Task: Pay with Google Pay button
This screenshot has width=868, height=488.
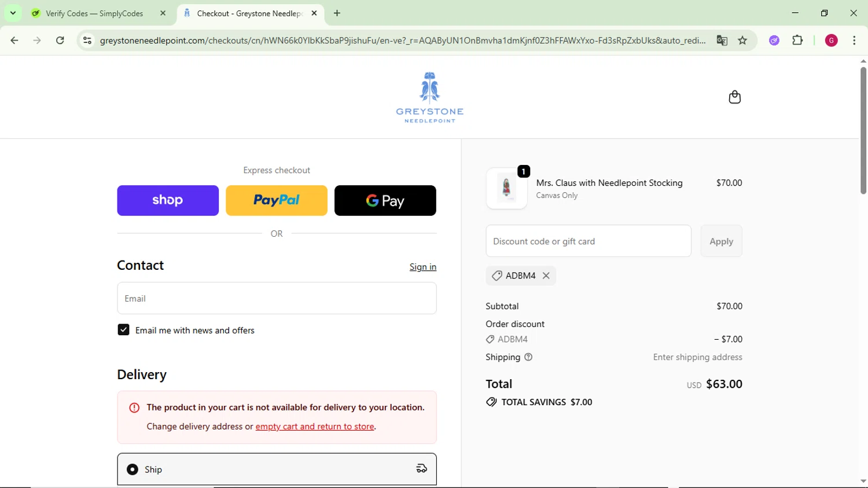Action: coord(385,200)
